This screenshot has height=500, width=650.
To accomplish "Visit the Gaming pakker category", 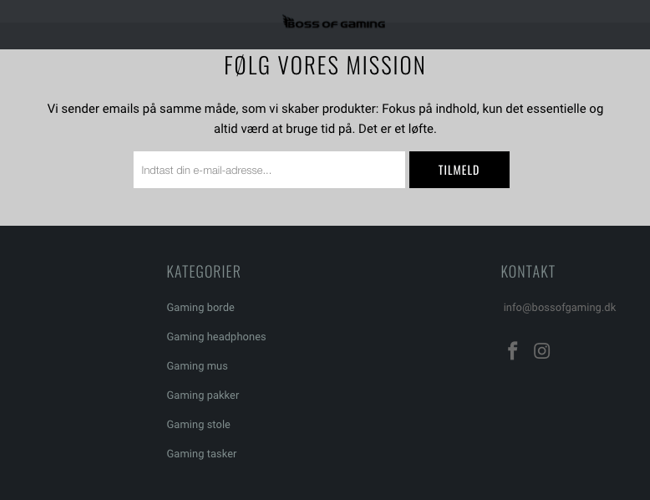I will click(x=202, y=395).
